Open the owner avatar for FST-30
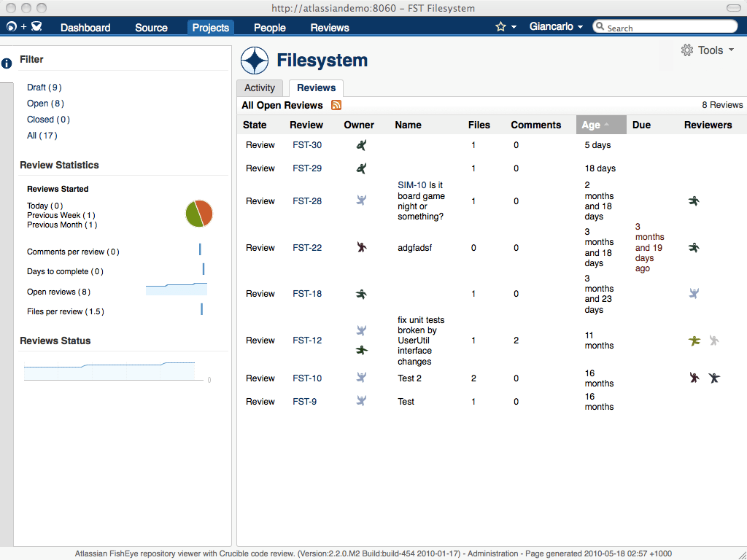 coord(360,144)
